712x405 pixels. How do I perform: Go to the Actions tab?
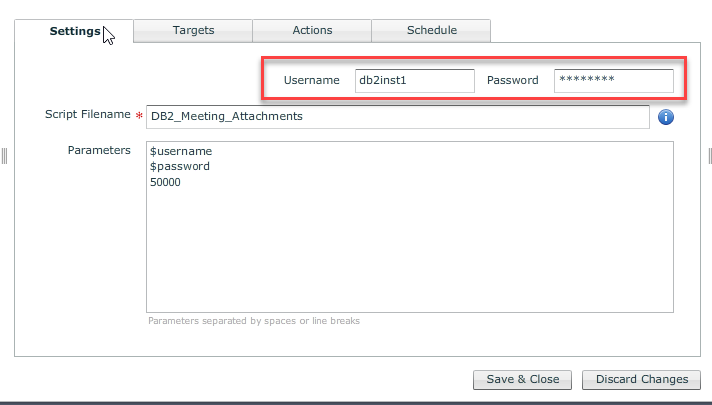tap(312, 31)
